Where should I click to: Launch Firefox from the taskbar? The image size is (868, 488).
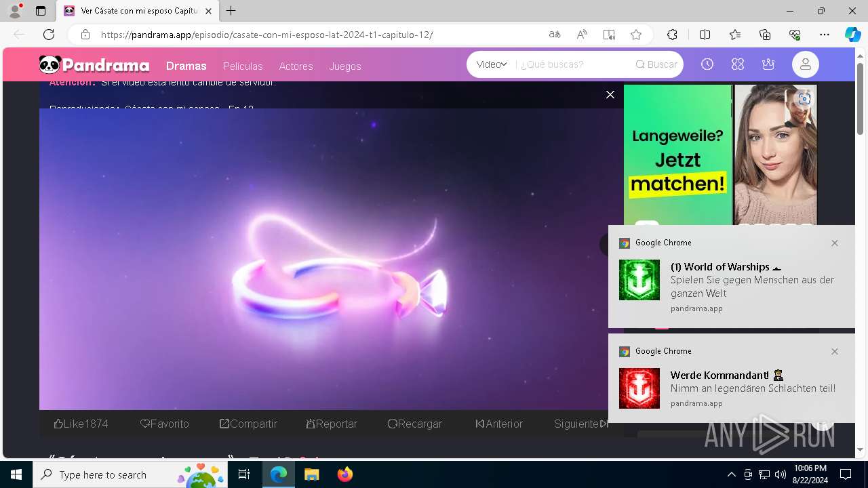tap(345, 474)
